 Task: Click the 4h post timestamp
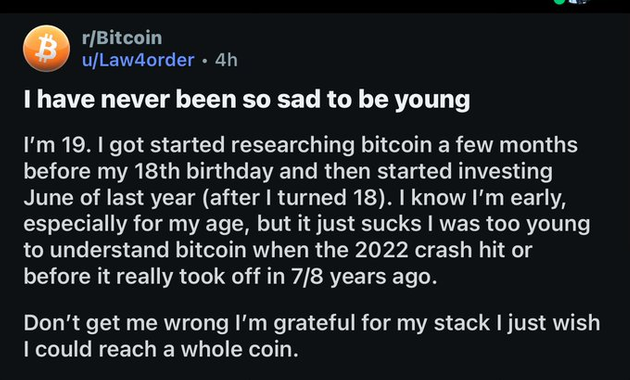tap(226, 60)
